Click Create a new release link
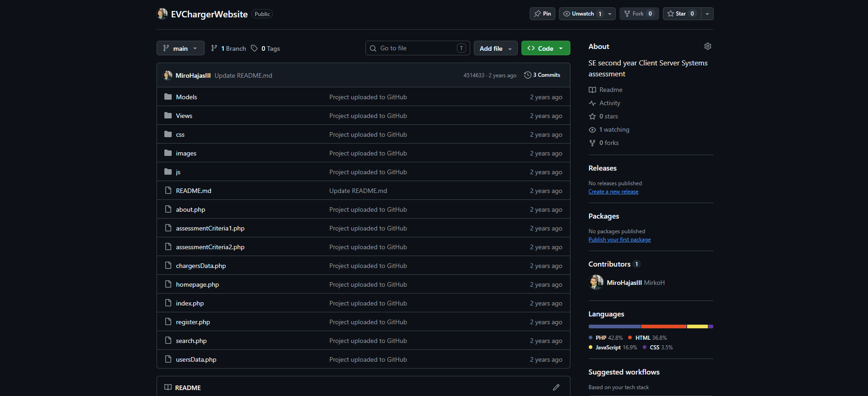This screenshot has width=868, height=396. (x=613, y=192)
